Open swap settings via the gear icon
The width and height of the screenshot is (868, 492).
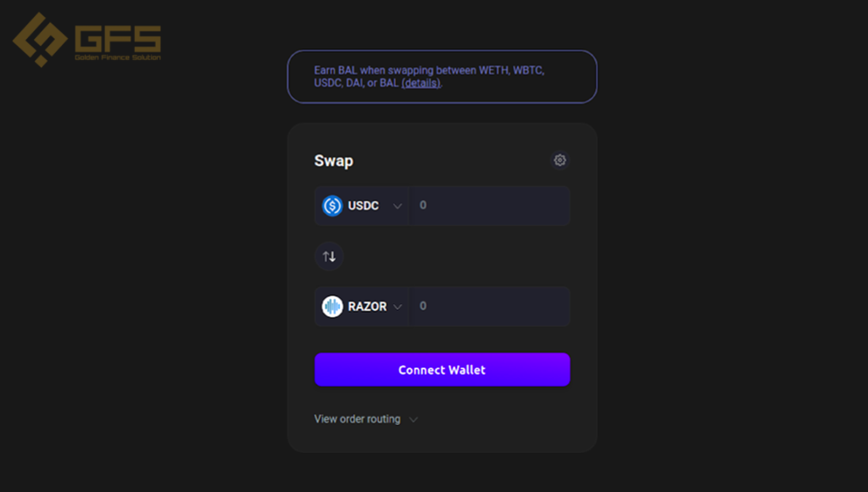click(559, 160)
